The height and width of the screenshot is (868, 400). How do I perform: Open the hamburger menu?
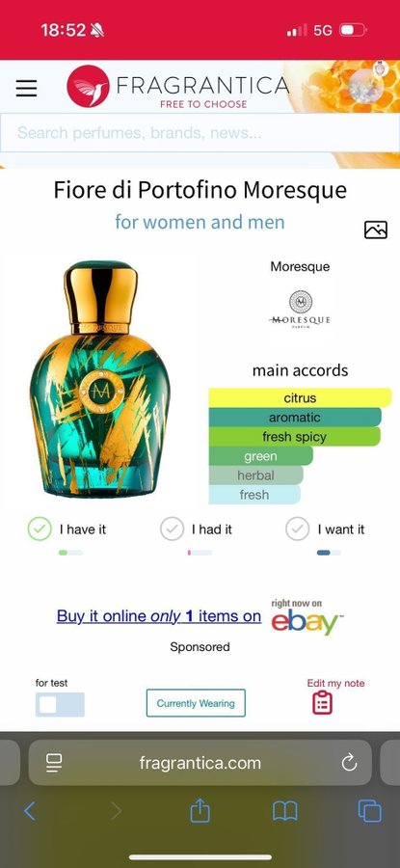[x=26, y=88]
